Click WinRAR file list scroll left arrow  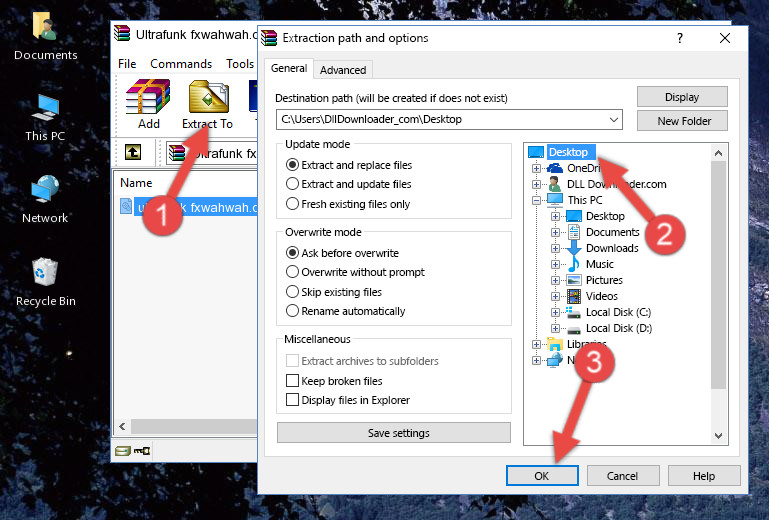tap(123, 426)
